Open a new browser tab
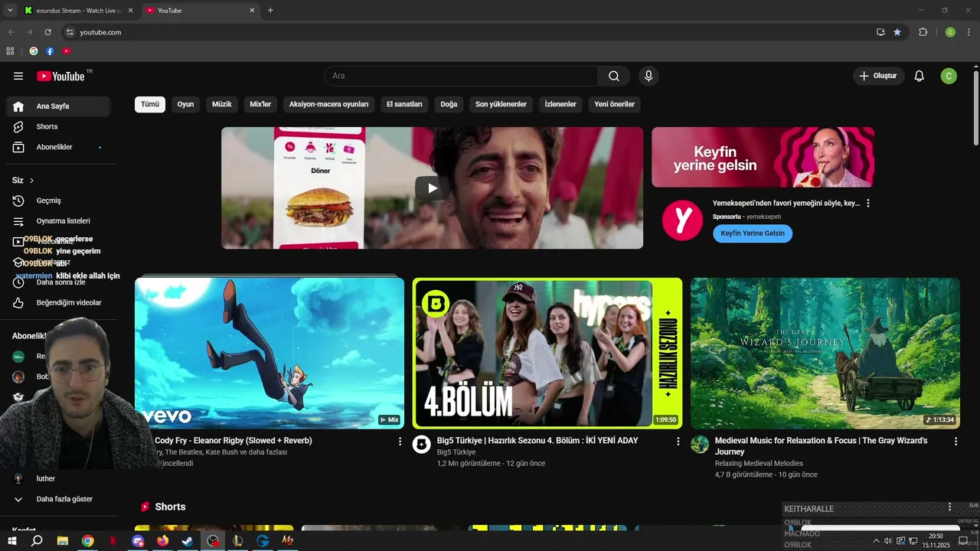Viewport: 980px width, 551px height. point(270,11)
